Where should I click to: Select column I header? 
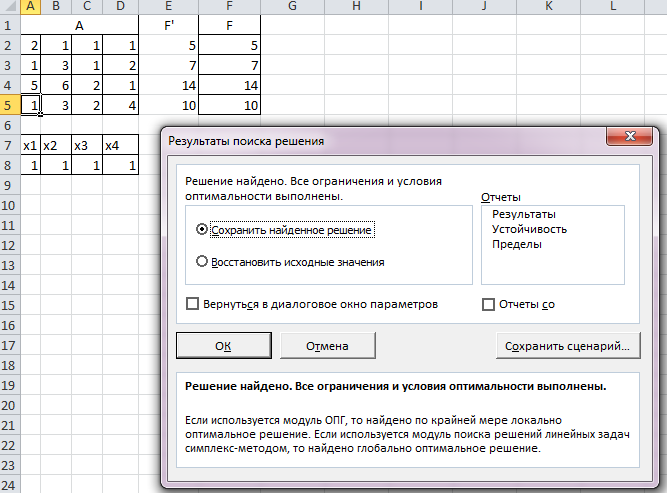(421, 6)
